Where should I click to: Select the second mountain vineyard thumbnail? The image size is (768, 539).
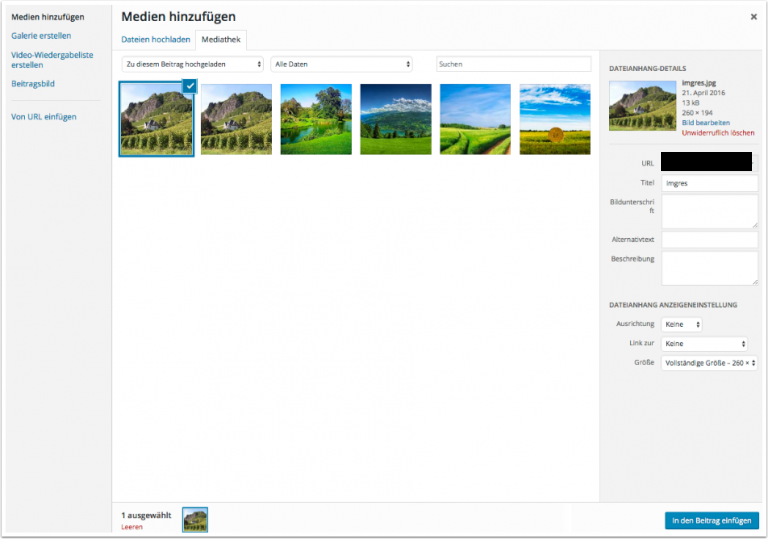[237, 119]
